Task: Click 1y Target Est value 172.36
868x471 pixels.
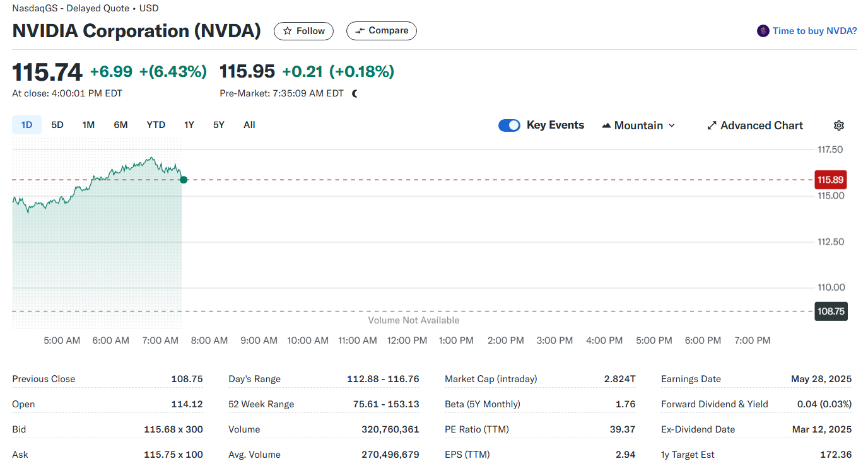Action: coord(835,455)
